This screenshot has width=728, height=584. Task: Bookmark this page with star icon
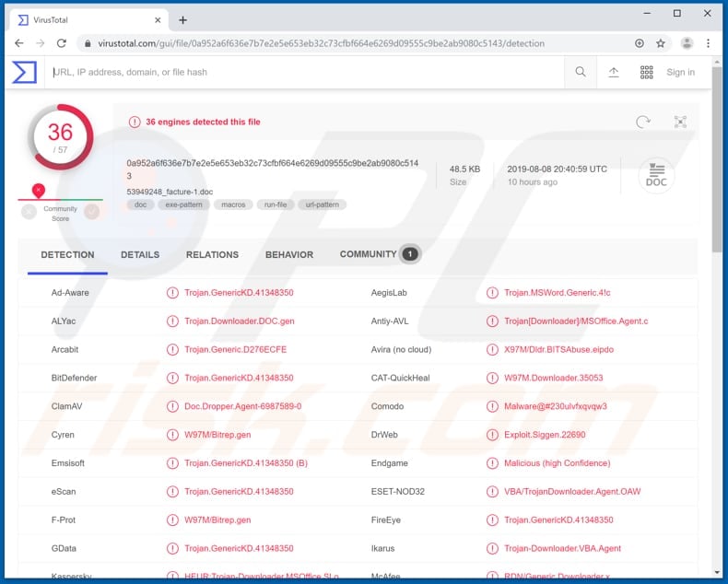coord(661,43)
